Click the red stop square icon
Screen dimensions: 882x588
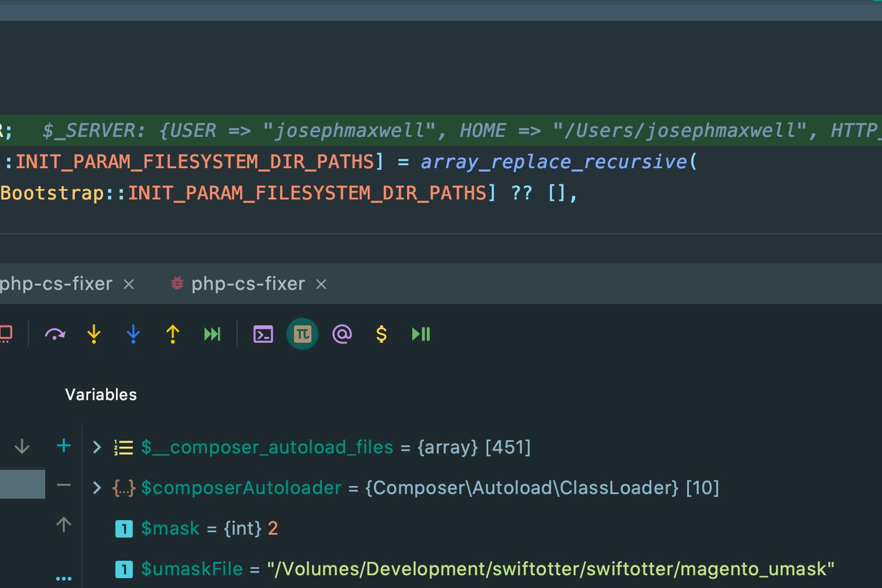point(6,334)
